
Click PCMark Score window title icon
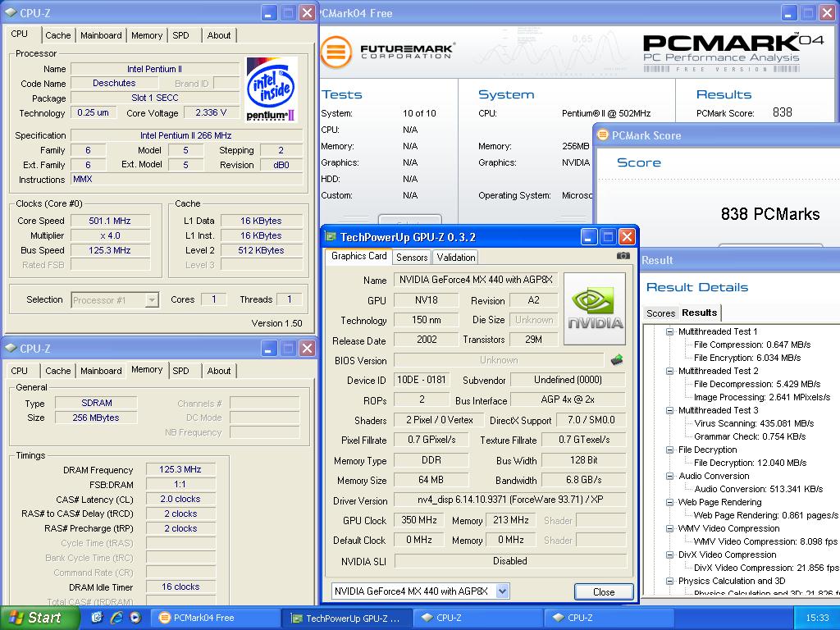(x=603, y=135)
